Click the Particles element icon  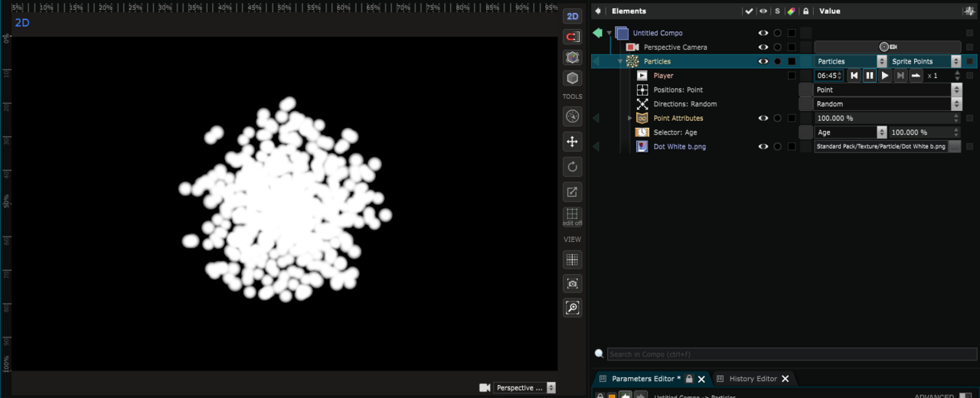click(x=632, y=61)
